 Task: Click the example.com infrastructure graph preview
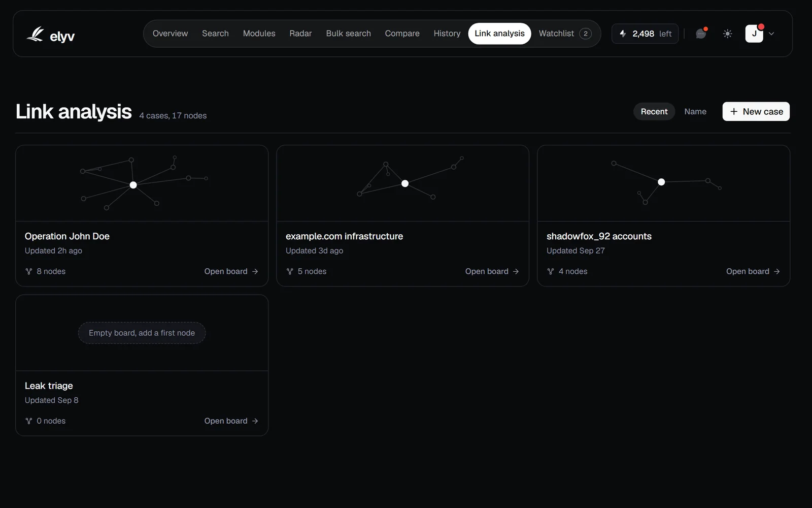pyautogui.click(x=403, y=183)
